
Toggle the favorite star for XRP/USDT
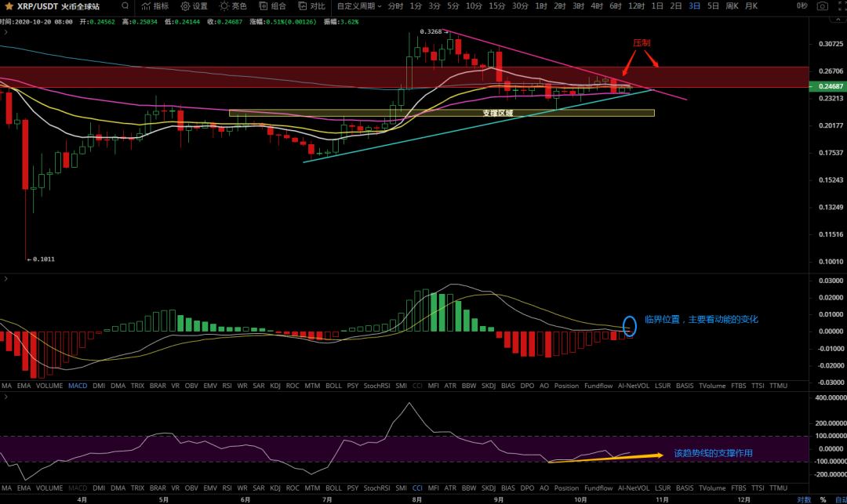(x=9, y=6)
